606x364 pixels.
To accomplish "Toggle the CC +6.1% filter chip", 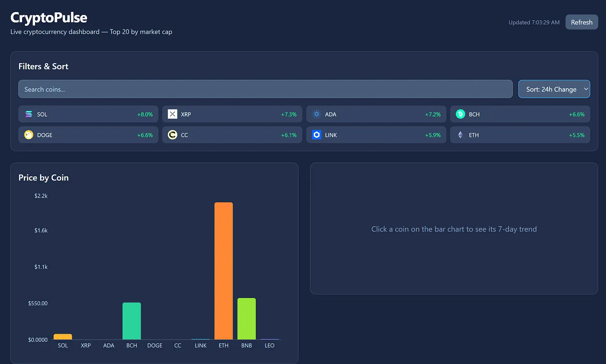I will point(232,135).
